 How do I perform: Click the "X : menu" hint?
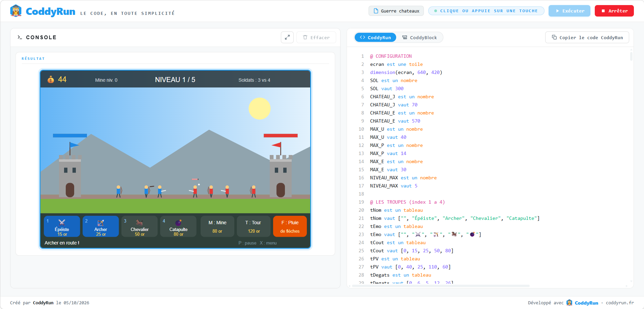268,243
